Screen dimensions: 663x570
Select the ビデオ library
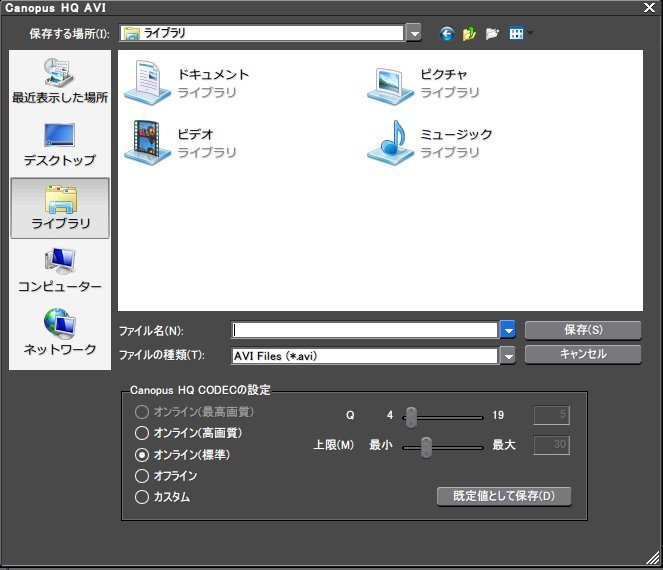181,142
